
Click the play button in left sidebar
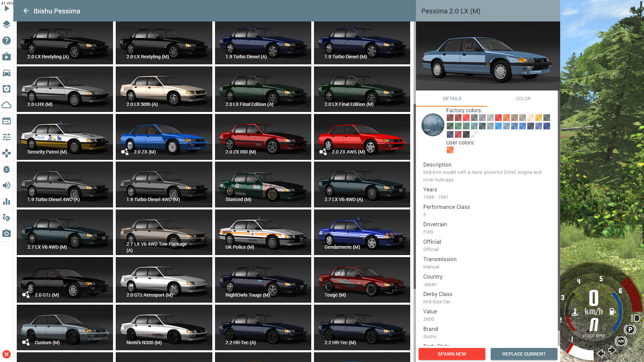(7, 8)
